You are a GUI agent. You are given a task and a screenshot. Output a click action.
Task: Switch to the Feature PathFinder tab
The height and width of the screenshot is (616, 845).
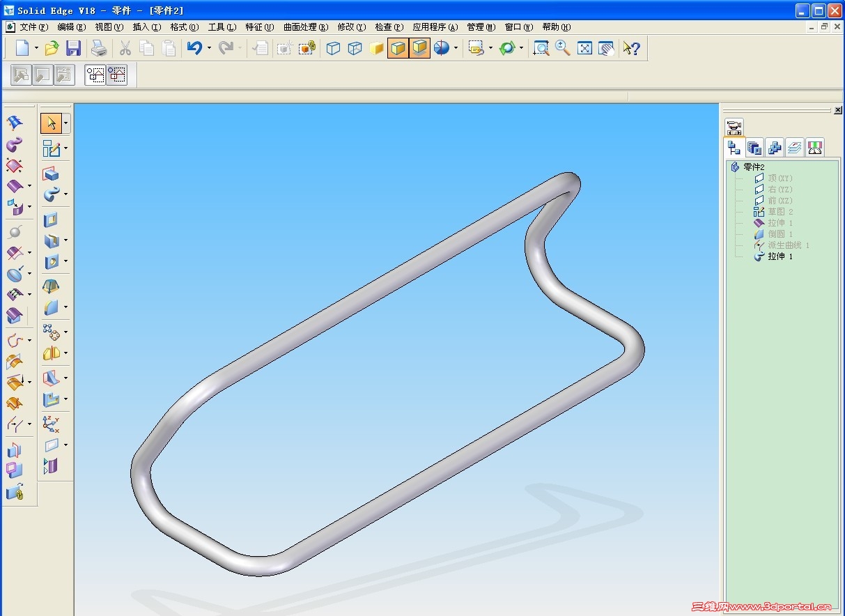point(734,147)
